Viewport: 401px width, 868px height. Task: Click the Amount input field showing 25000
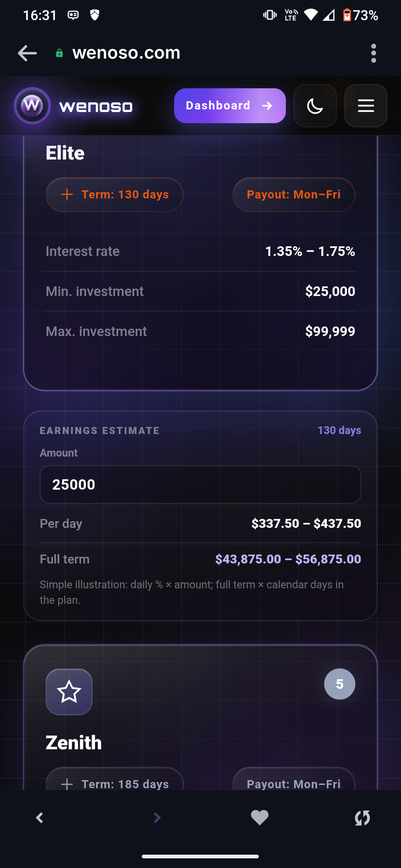pos(200,484)
